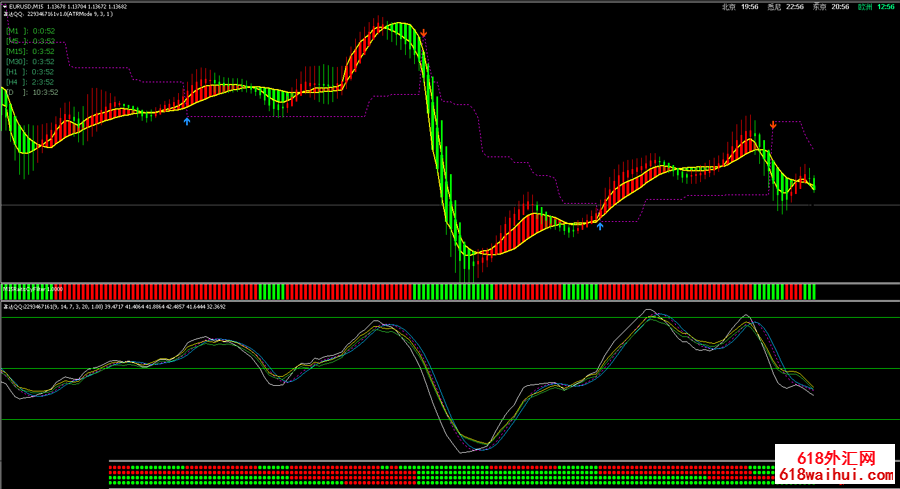Click the middle green level line in oscillator

pos(450,368)
